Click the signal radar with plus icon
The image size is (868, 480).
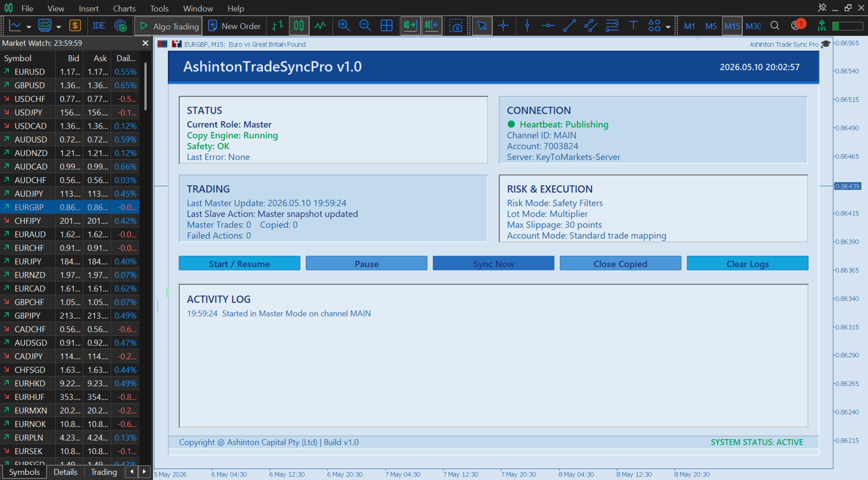coord(121,26)
